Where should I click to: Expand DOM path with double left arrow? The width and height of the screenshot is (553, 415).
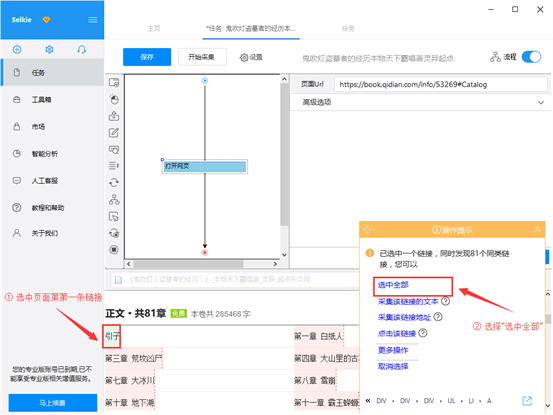tap(368, 401)
